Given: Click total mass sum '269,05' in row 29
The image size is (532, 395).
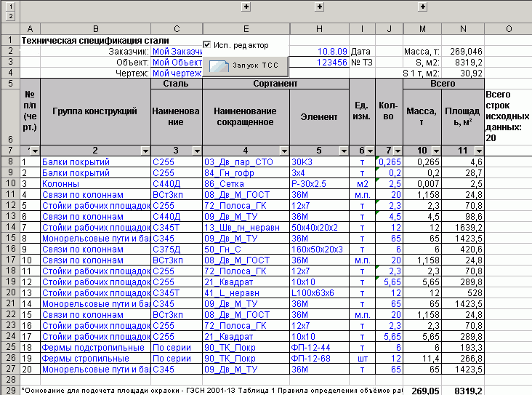Looking at the screenshot, I should click(x=422, y=391).
